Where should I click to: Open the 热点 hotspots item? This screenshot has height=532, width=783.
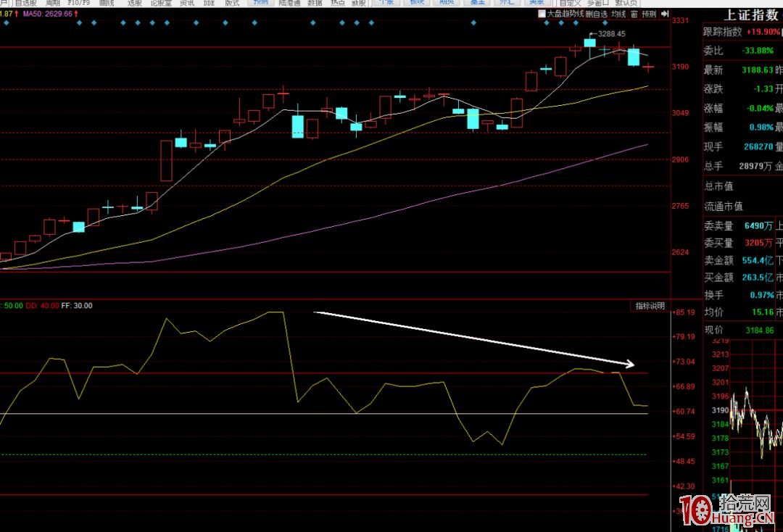tap(338, 3)
